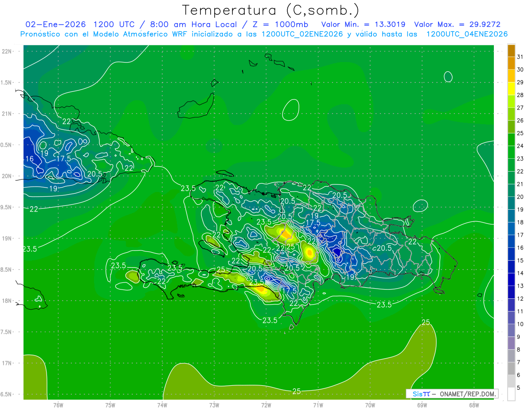Pick the white swatch below 5 on the colorbar

pyautogui.click(x=511, y=394)
